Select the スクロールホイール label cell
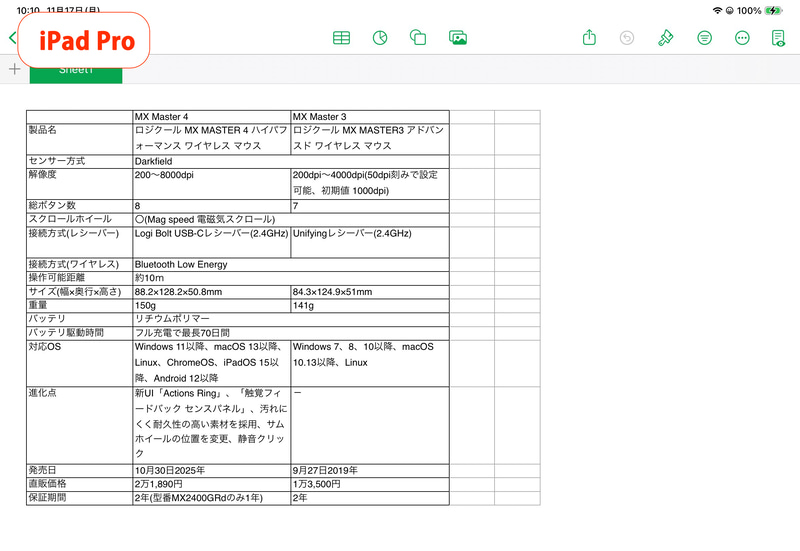Image resolution: width=800 pixels, height=551 pixels. coord(80,220)
